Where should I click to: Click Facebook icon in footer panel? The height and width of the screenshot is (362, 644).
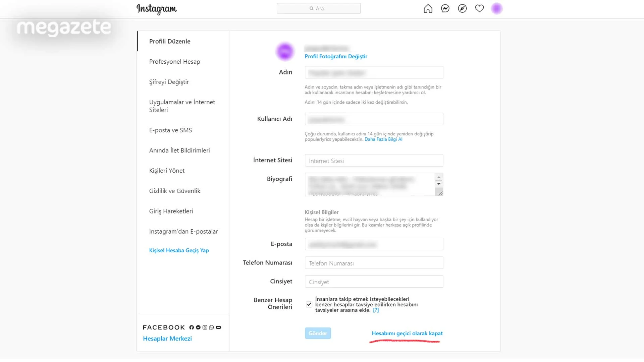point(192,327)
